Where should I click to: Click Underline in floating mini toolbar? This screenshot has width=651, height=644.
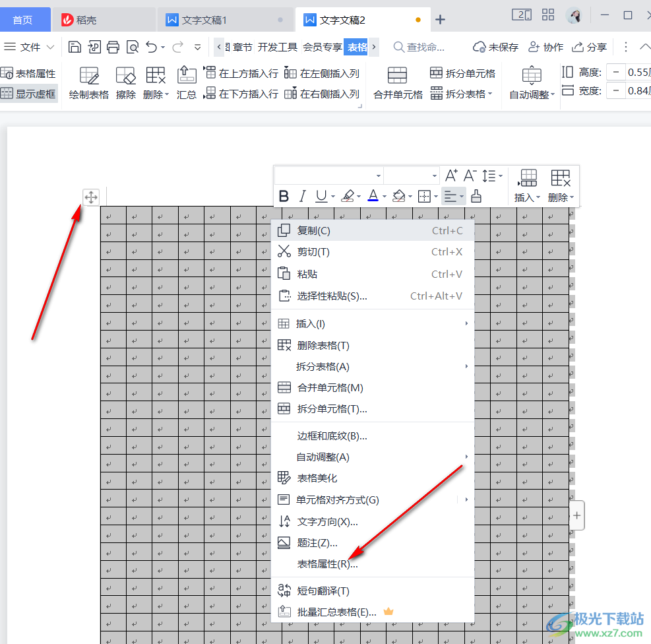pos(321,196)
